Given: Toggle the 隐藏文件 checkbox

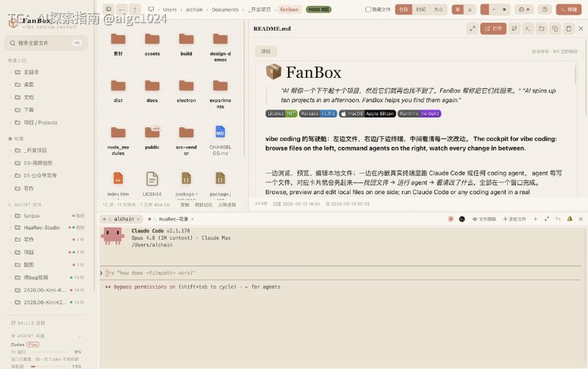Looking at the screenshot, I should click(368, 10).
